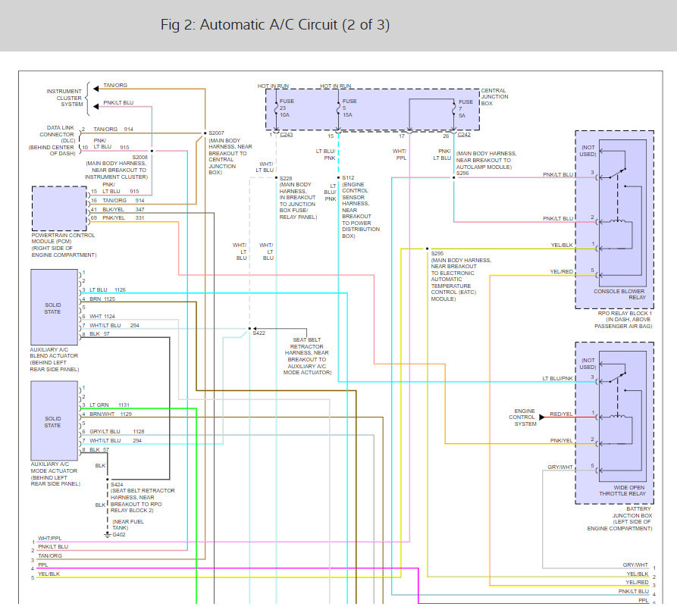677x616 pixels.
Task: Click the Powertrain Control Module box
Action: point(60,208)
